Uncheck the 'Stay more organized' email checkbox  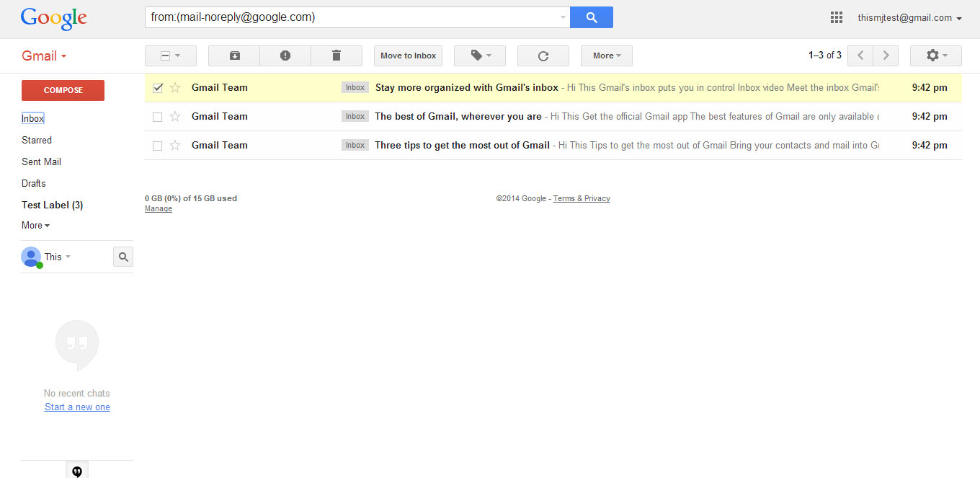[x=158, y=88]
